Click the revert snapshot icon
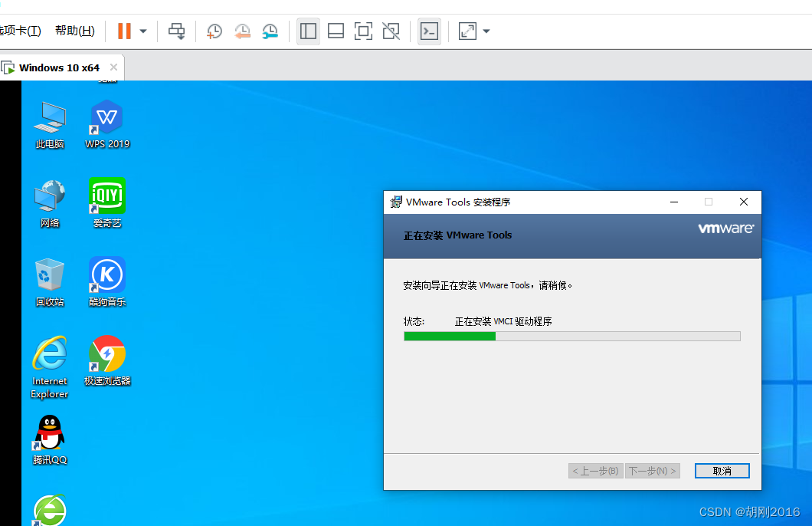This screenshot has height=526, width=812. [x=242, y=31]
